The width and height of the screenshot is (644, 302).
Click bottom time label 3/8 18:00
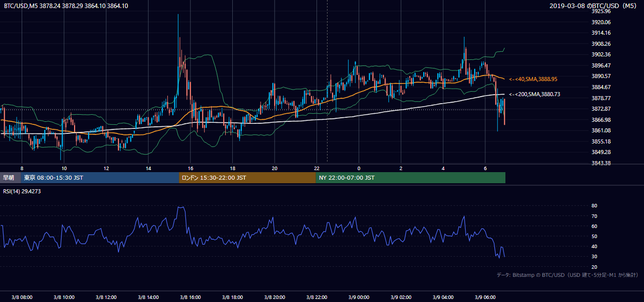click(232, 297)
